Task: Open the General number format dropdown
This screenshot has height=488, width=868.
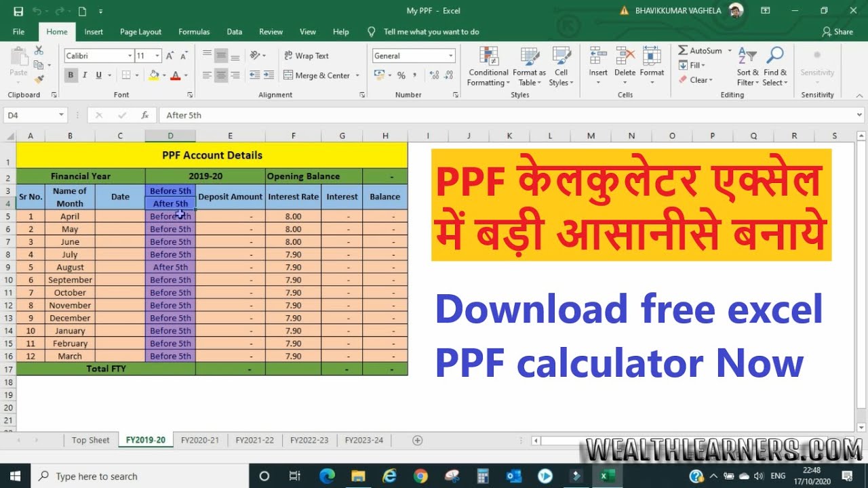Action: pos(450,56)
